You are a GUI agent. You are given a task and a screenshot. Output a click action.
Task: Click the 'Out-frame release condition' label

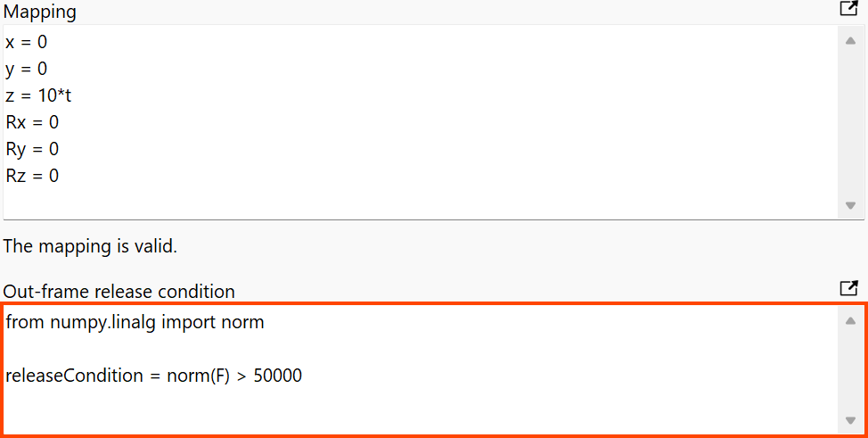coord(119,292)
